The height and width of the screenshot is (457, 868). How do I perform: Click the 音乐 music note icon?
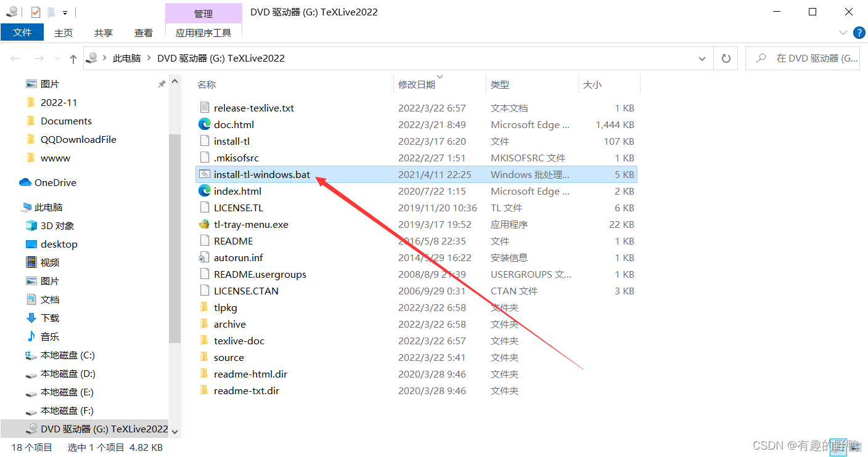click(31, 336)
